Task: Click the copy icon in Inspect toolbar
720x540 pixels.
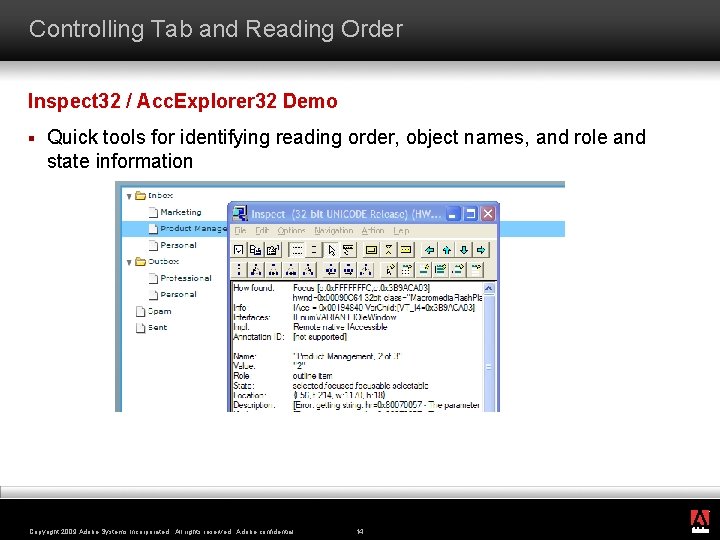Action: coord(255,250)
